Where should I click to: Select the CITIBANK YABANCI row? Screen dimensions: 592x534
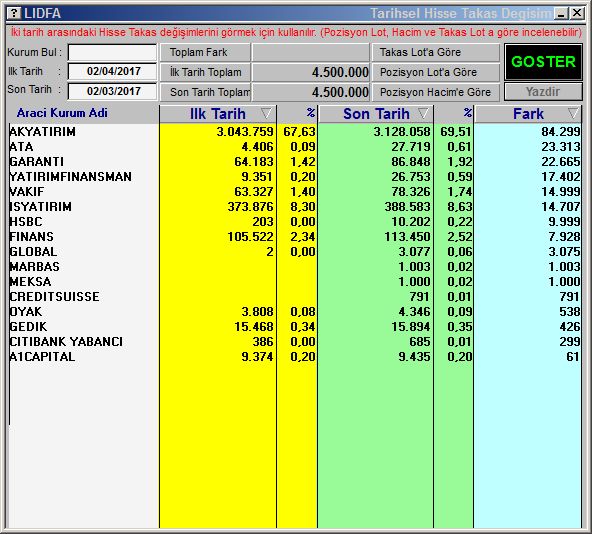(x=295, y=342)
